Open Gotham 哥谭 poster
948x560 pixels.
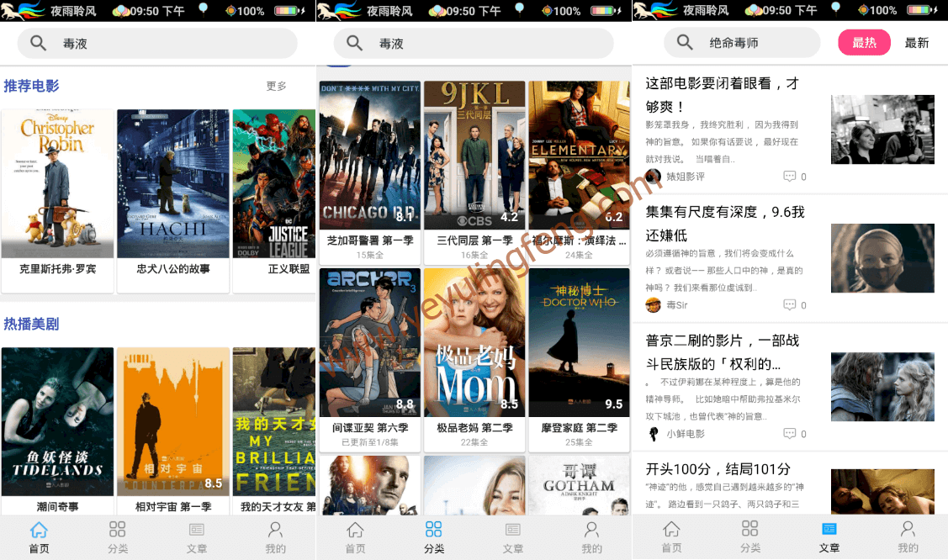click(579, 486)
